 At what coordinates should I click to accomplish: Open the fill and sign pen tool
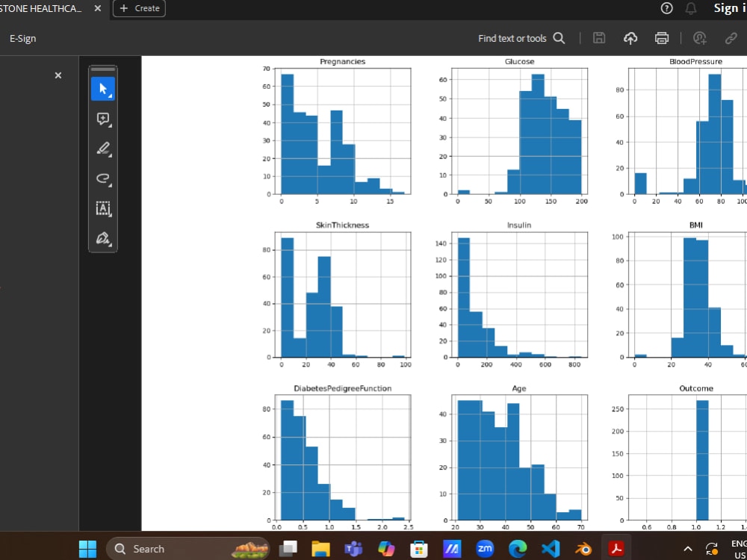point(103,238)
